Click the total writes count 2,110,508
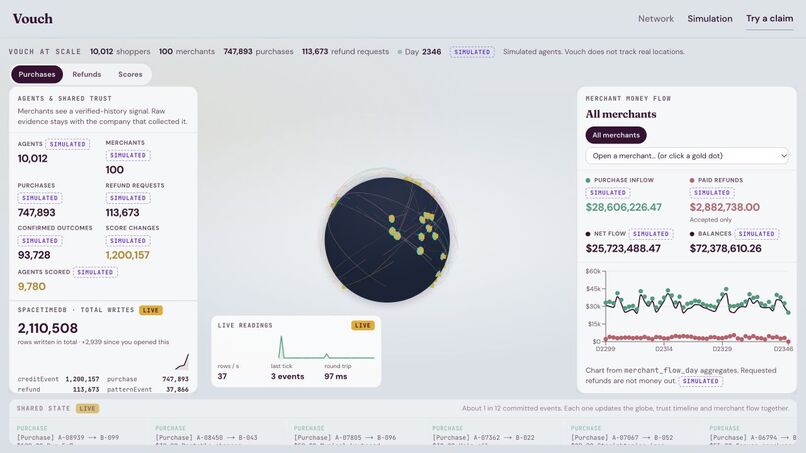This screenshot has width=806, height=453. (x=48, y=328)
